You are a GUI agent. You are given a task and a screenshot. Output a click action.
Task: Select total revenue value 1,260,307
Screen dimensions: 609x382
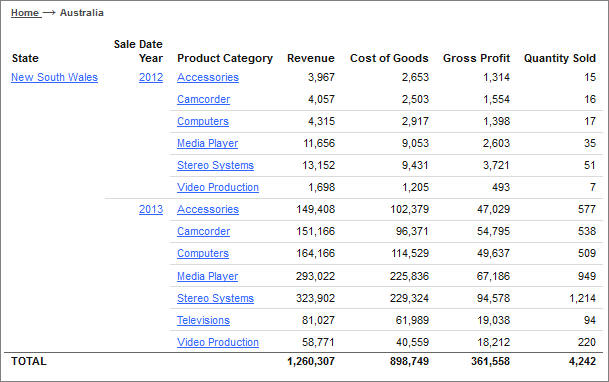(311, 361)
